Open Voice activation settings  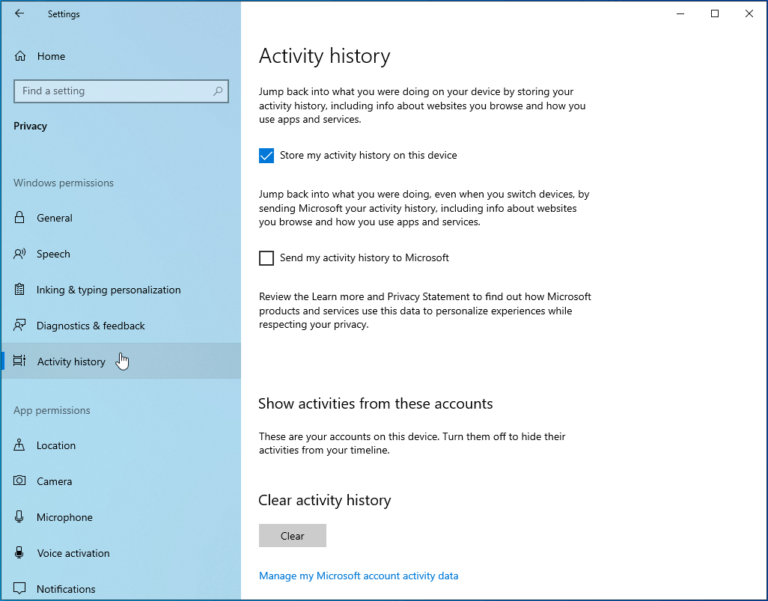121,553
